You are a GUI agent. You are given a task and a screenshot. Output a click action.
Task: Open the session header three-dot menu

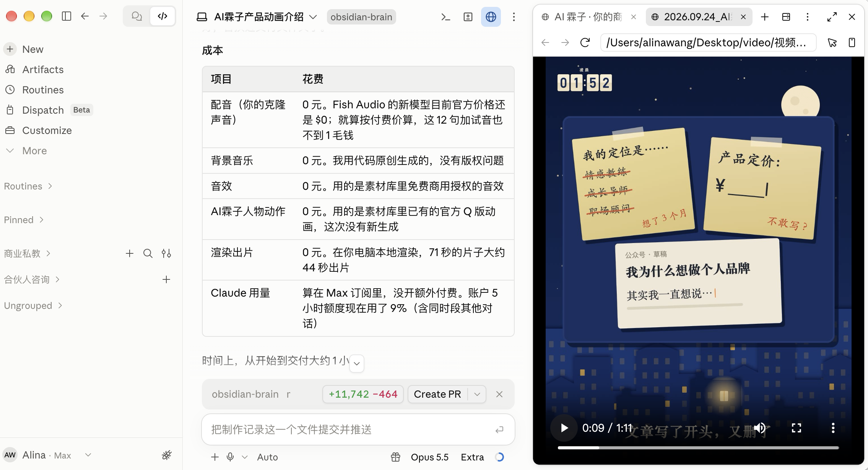[514, 17]
